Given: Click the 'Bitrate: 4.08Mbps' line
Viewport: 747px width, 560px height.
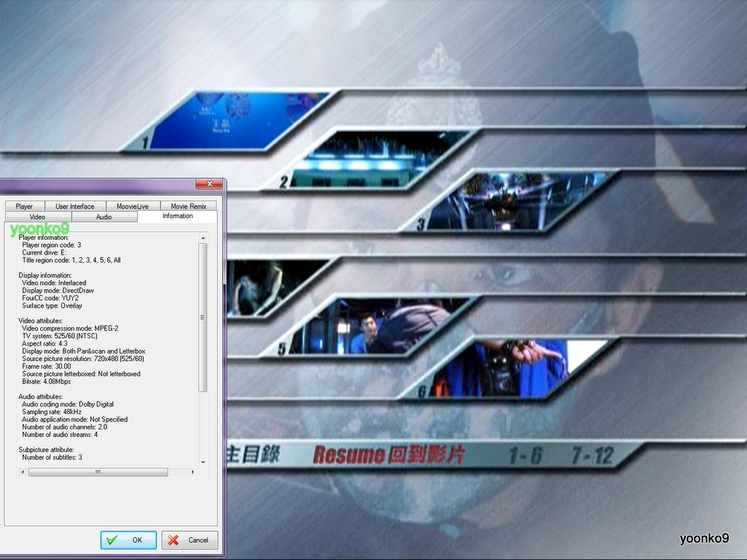Looking at the screenshot, I should tap(47, 381).
